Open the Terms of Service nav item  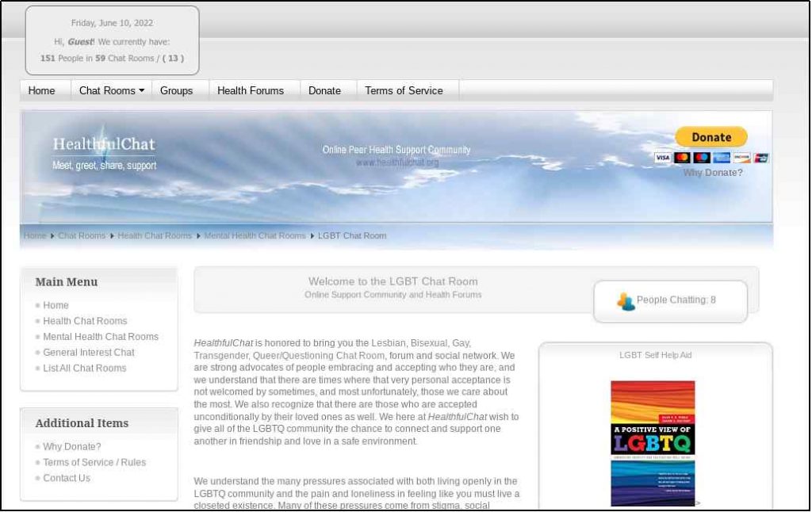point(404,90)
